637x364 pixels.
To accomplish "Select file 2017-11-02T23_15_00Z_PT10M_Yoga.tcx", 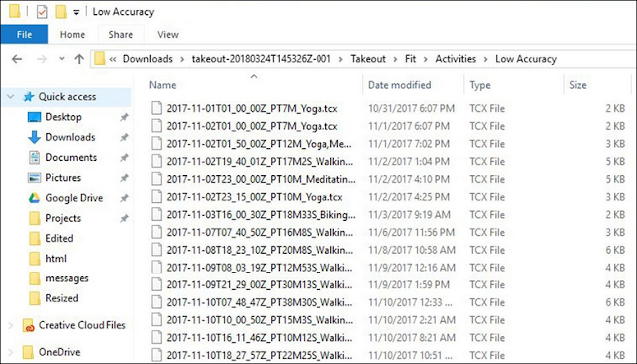I will click(255, 197).
